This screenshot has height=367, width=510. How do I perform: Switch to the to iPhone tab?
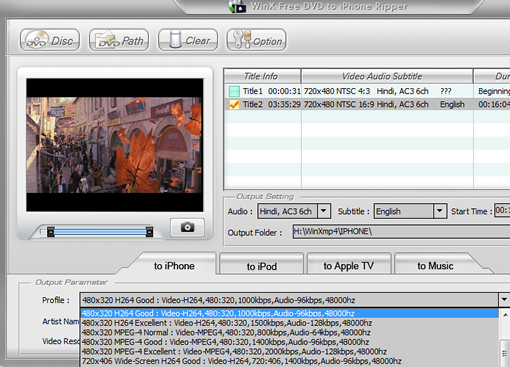coord(174,266)
